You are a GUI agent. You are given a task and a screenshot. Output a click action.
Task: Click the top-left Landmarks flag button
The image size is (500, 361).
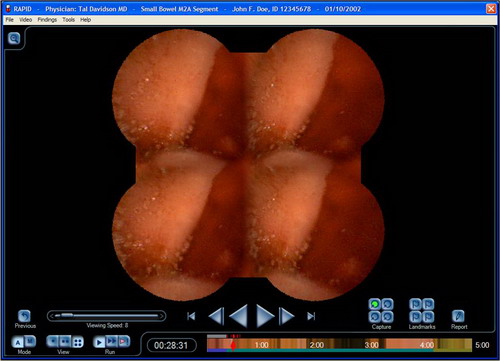[x=415, y=304]
